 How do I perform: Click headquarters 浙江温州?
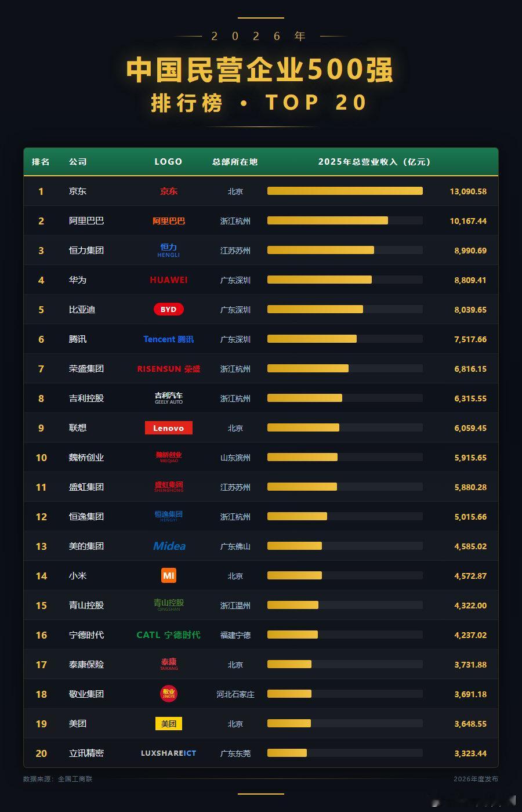235,606
